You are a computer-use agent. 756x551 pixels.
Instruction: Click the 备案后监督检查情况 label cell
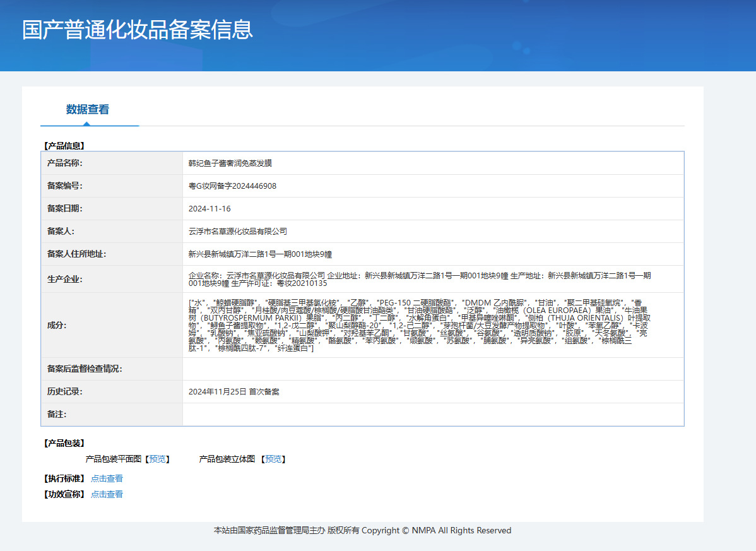[112, 369]
